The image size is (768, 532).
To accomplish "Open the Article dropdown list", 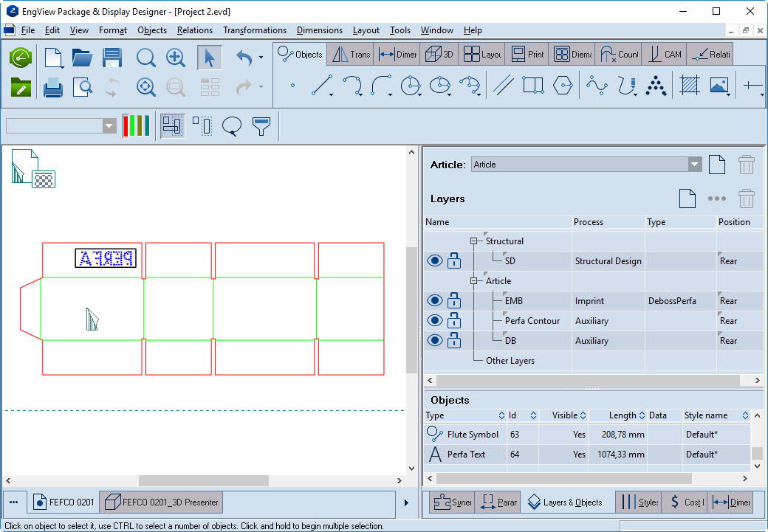I will 694,165.
